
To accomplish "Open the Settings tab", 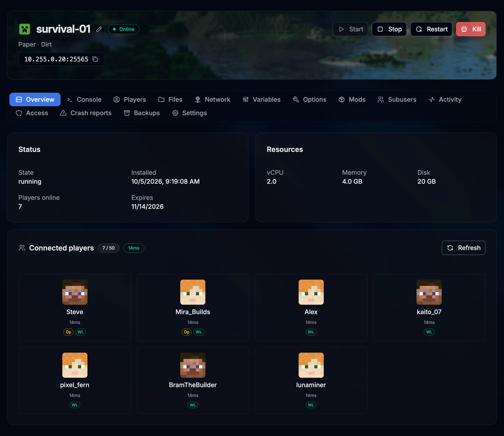I will click(x=189, y=113).
